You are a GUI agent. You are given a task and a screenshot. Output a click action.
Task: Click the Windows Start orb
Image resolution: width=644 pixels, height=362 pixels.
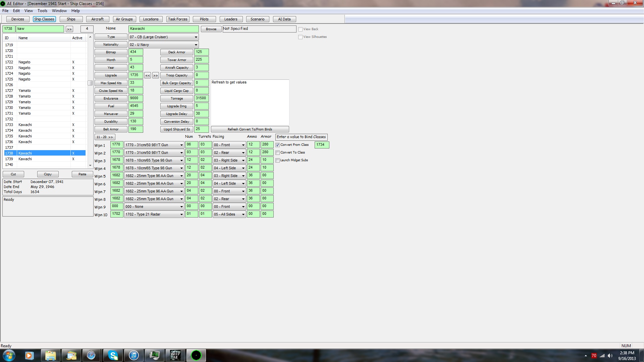[9, 355]
